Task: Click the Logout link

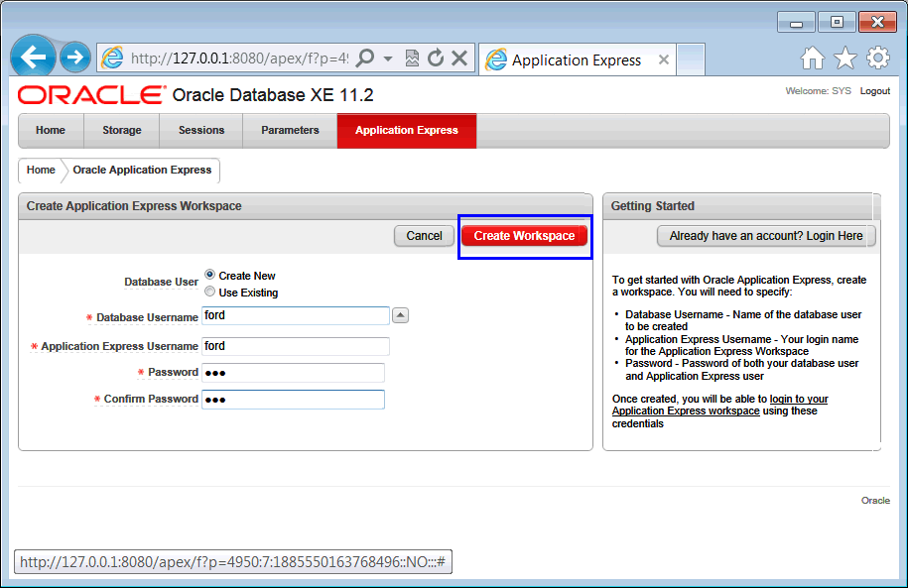Action: point(875,91)
